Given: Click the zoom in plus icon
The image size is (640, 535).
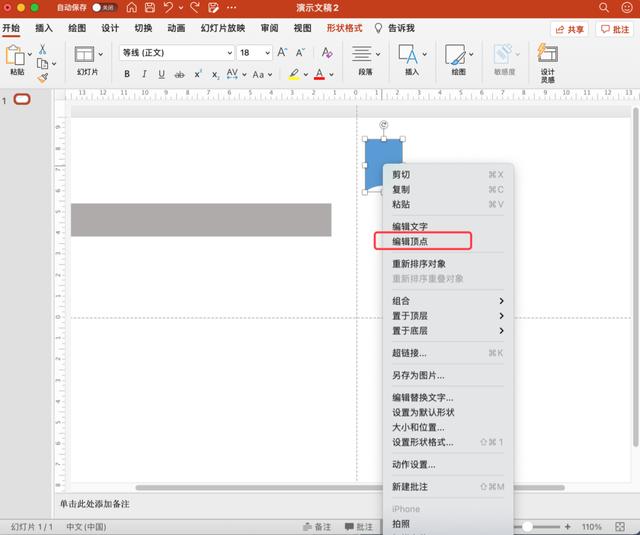Looking at the screenshot, I should (x=567, y=527).
